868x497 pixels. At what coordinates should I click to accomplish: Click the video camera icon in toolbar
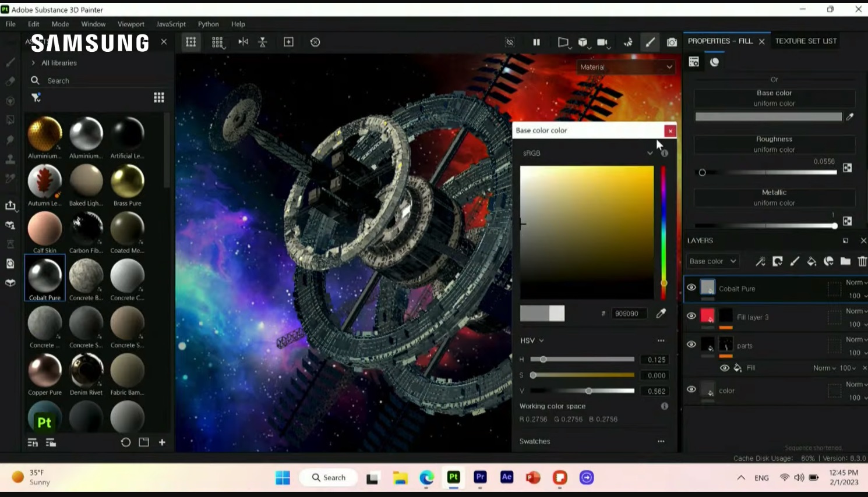click(x=602, y=42)
